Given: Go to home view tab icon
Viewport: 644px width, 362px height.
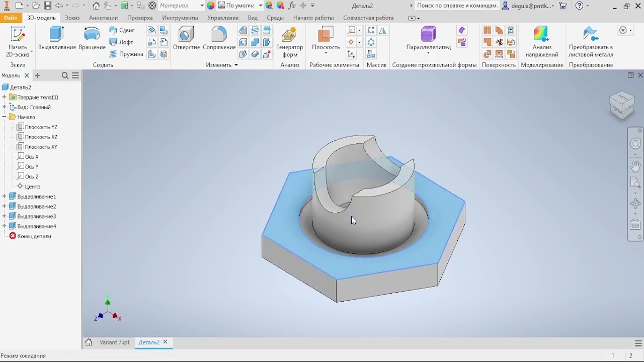Looking at the screenshot, I should point(89,342).
